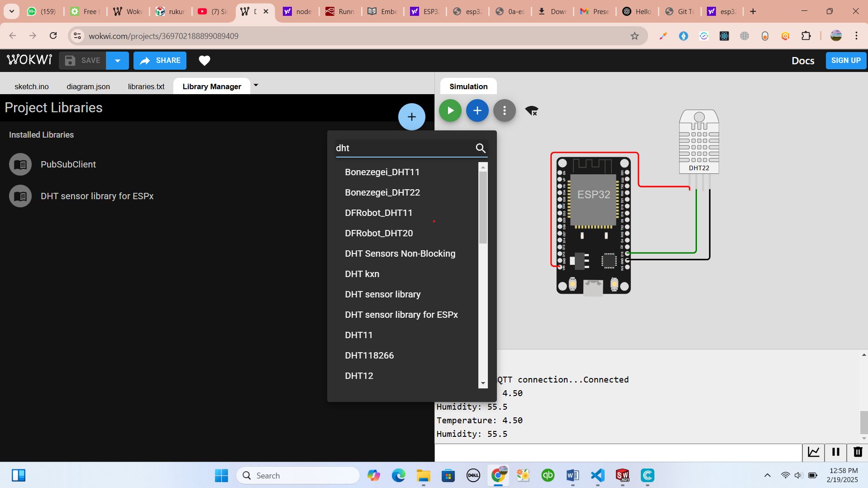The image size is (868, 488).
Task: Switch to the libraries.txt tab
Action: click(x=146, y=86)
